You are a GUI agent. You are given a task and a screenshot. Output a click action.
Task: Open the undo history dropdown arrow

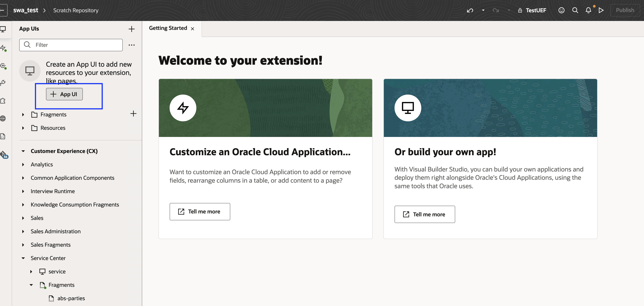pos(483,10)
